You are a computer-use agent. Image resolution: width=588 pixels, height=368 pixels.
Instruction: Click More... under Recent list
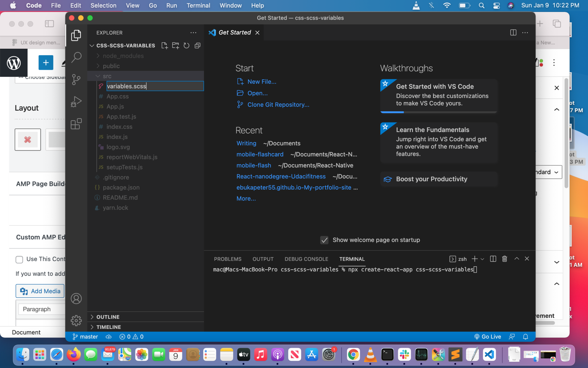[246, 198]
